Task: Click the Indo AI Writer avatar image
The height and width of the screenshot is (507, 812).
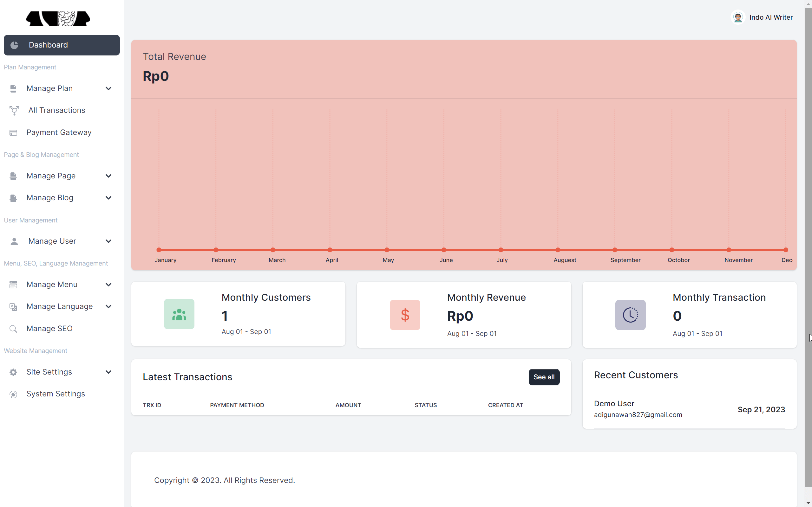Action: tap(738, 17)
